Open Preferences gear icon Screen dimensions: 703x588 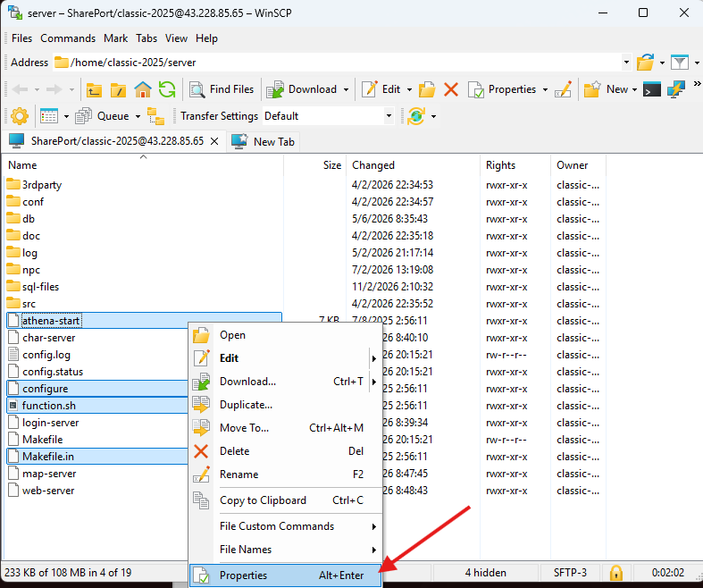(20, 116)
